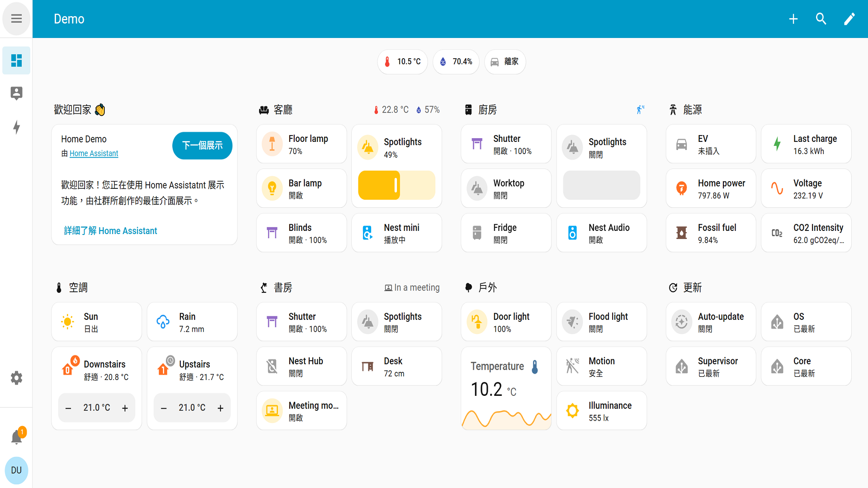
Task: Select the dashboard overview sidebar item
Action: pos(16,60)
